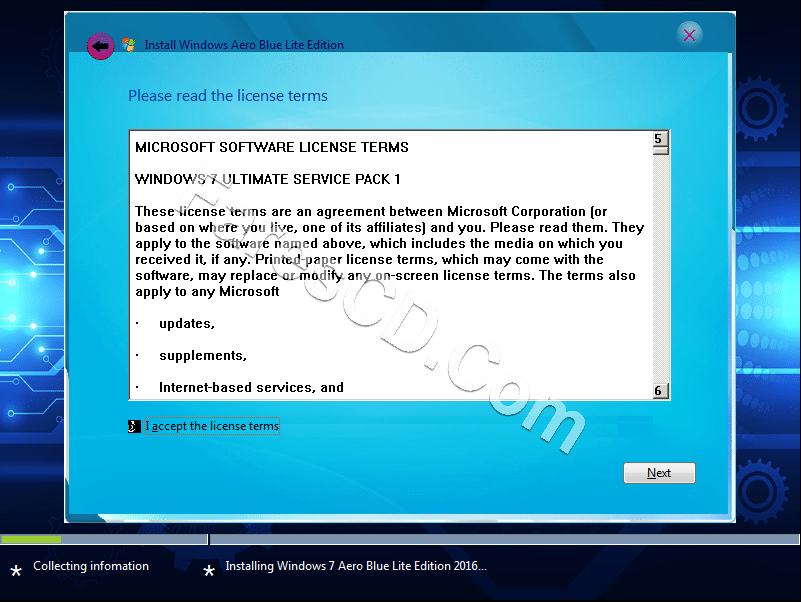Screen dimensions: 801x602
Task: Click the "Install Windows Aero Blue Lite Edition" title
Action: coord(244,45)
